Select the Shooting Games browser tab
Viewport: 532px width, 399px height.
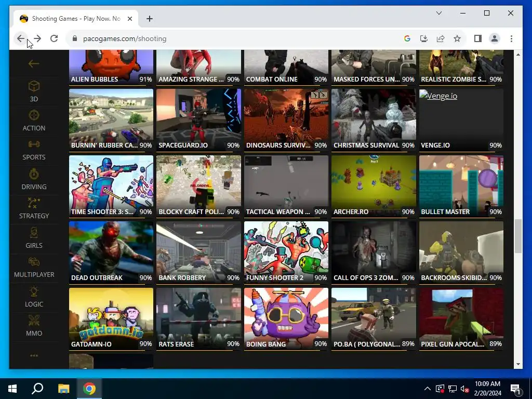click(76, 19)
